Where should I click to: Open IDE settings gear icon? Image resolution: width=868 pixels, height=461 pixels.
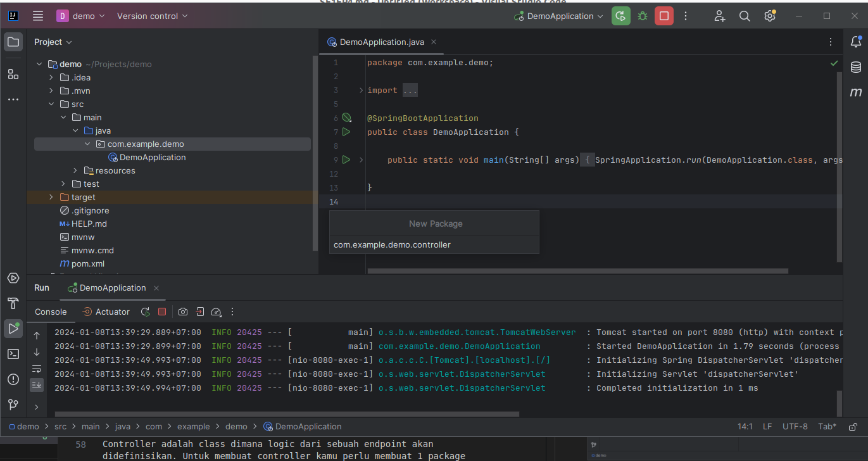click(x=770, y=16)
